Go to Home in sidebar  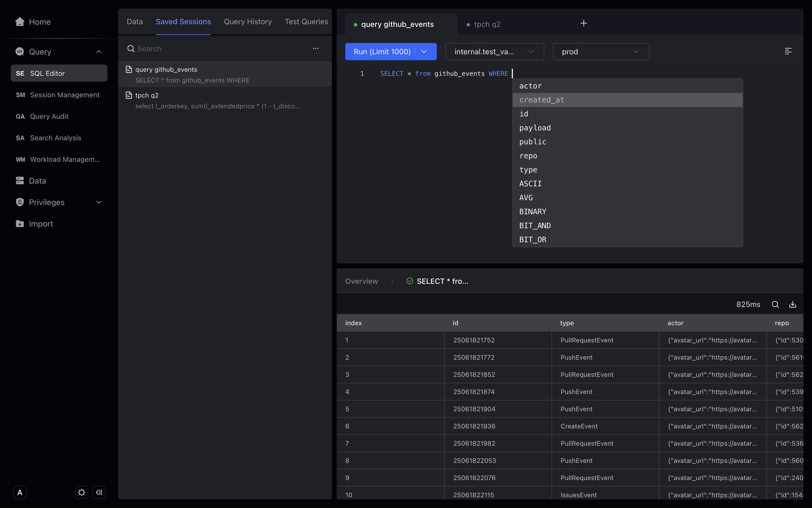(x=33, y=22)
